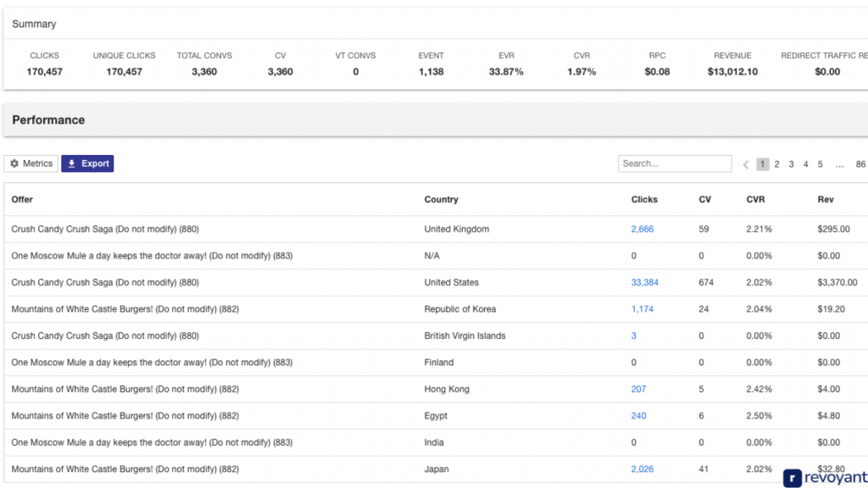The height and width of the screenshot is (488, 868).
Task: Click Crush Candy Crush Saga United Kingdom offer
Action: [105, 229]
